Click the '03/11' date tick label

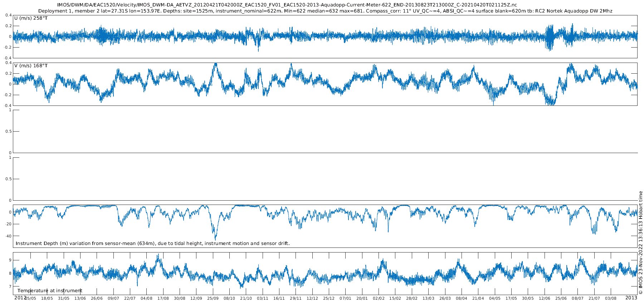click(x=262, y=299)
